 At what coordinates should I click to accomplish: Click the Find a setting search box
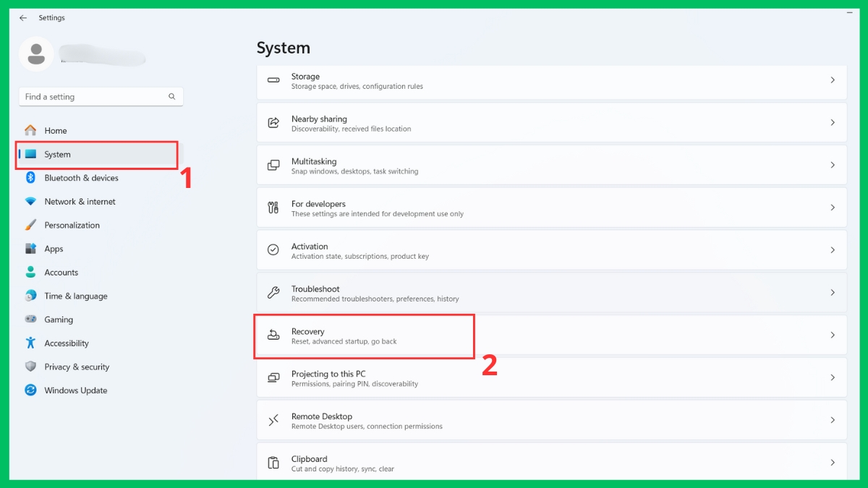point(101,97)
